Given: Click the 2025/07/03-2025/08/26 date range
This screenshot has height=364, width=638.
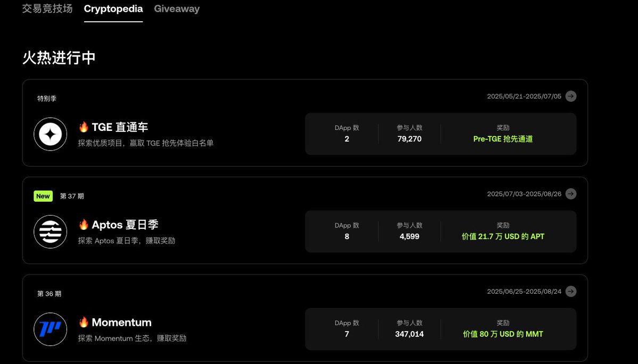Looking at the screenshot, I should (x=524, y=194).
